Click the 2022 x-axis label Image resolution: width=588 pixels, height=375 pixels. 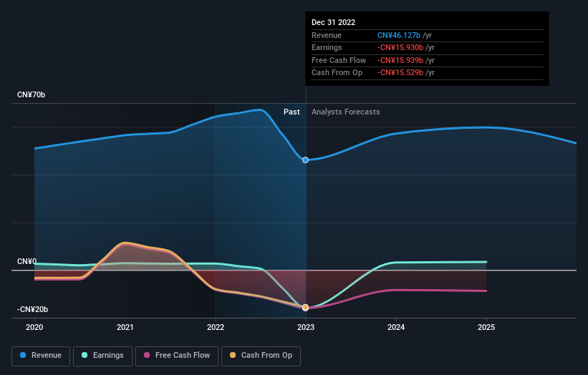click(216, 328)
